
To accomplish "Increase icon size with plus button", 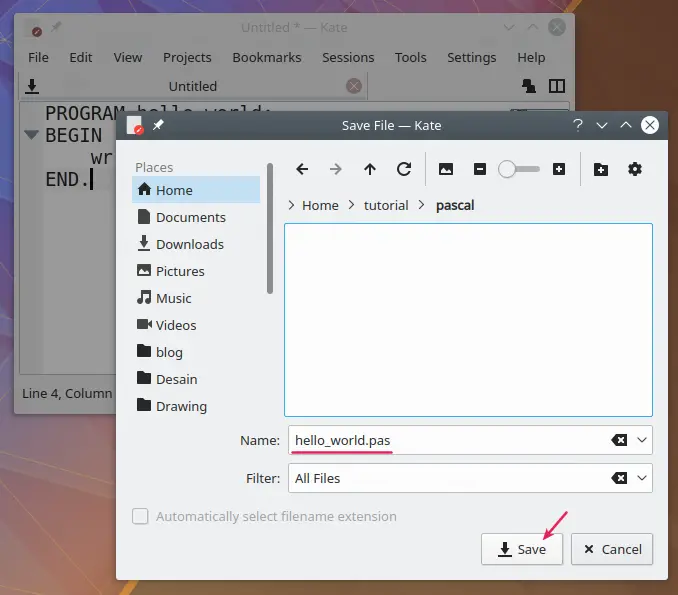I will (x=559, y=169).
